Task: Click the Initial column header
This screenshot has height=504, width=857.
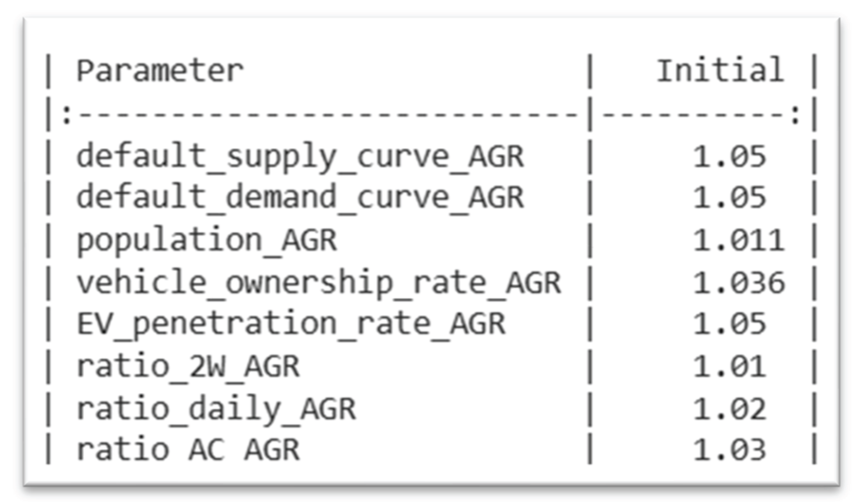Action: (720, 71)
